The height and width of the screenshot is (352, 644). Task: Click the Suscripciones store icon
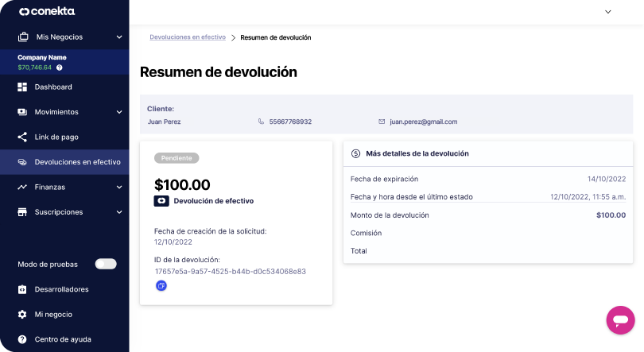(22, 212)
